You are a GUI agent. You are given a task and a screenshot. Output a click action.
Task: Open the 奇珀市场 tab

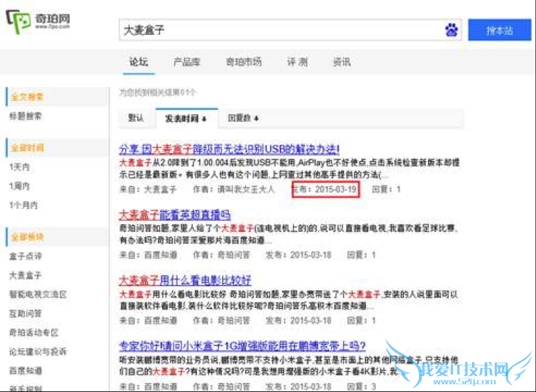[244, 62]
